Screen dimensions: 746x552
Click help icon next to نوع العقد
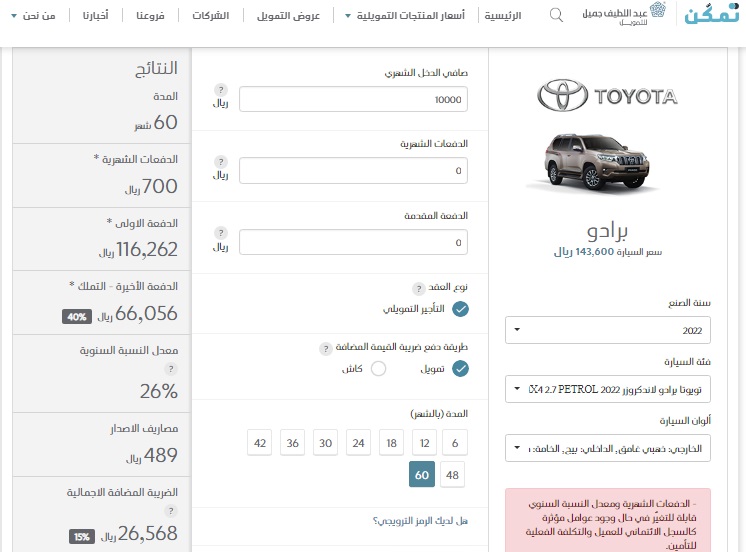[418, 288]
